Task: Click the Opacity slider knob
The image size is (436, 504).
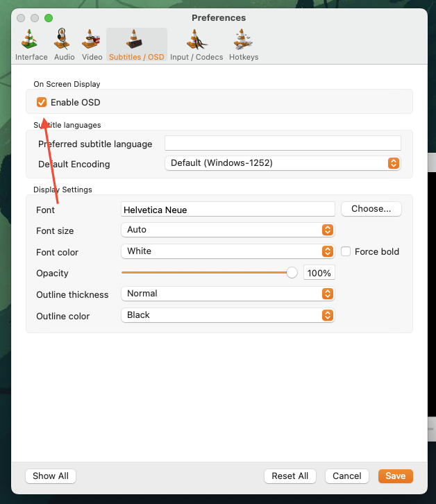Action: [x=292, y=273]
